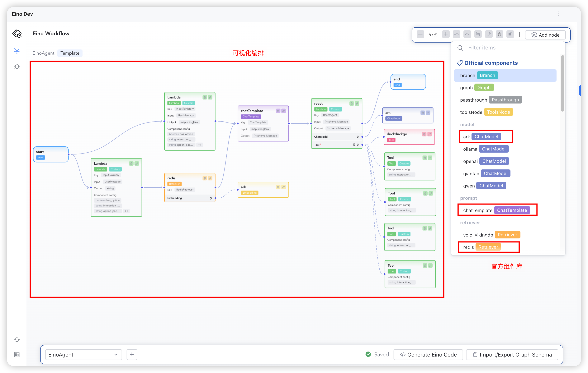Click the magic wand auto-layout icon
The image size is (588, 373).
pyautogui.click(x=489, y=34)
